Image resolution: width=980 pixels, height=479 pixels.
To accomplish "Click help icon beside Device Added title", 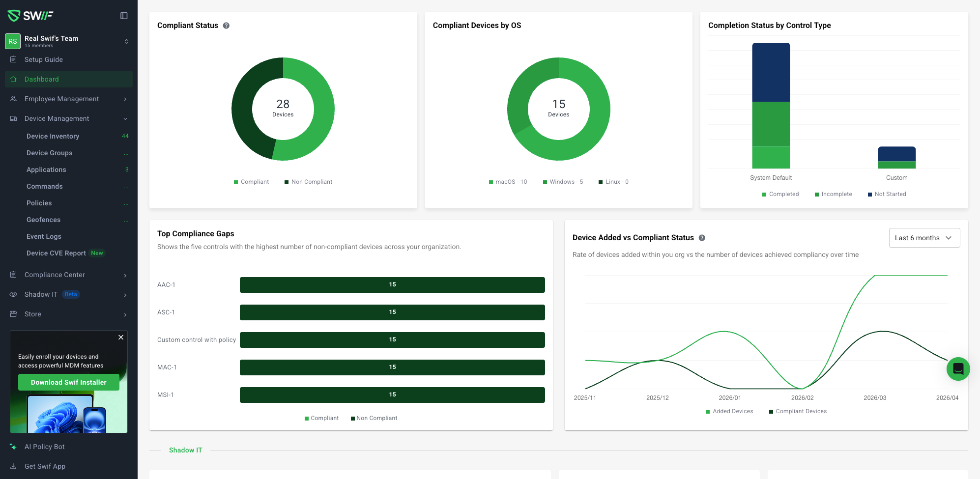I will (x=702, y=238).
